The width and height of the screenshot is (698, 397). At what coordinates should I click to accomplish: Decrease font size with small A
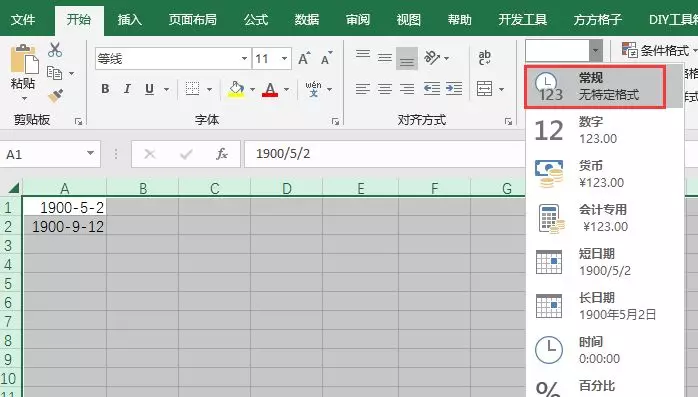click(326, 58)
